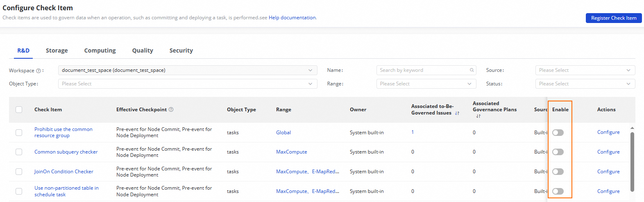Sort by Associated to-Be-Governed Issues
644x202 pixels.
point(457,113)
